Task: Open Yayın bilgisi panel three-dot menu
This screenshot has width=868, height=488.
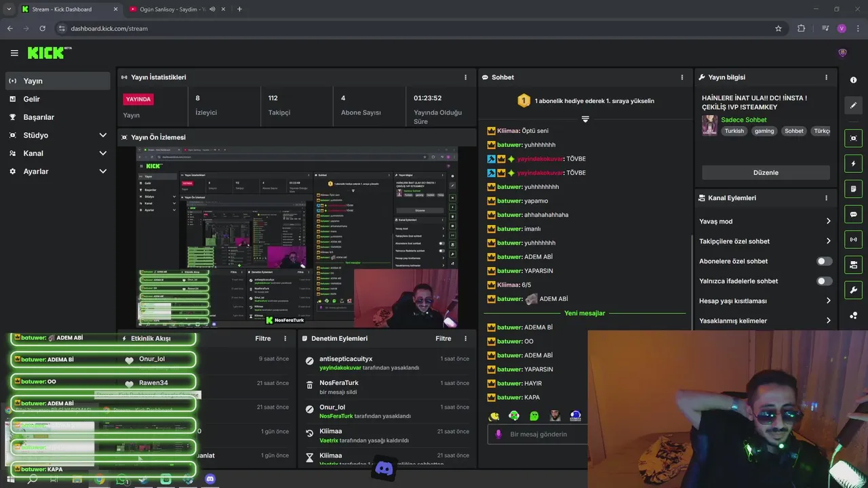Action: pyautogui.click(x=826, y=77)
